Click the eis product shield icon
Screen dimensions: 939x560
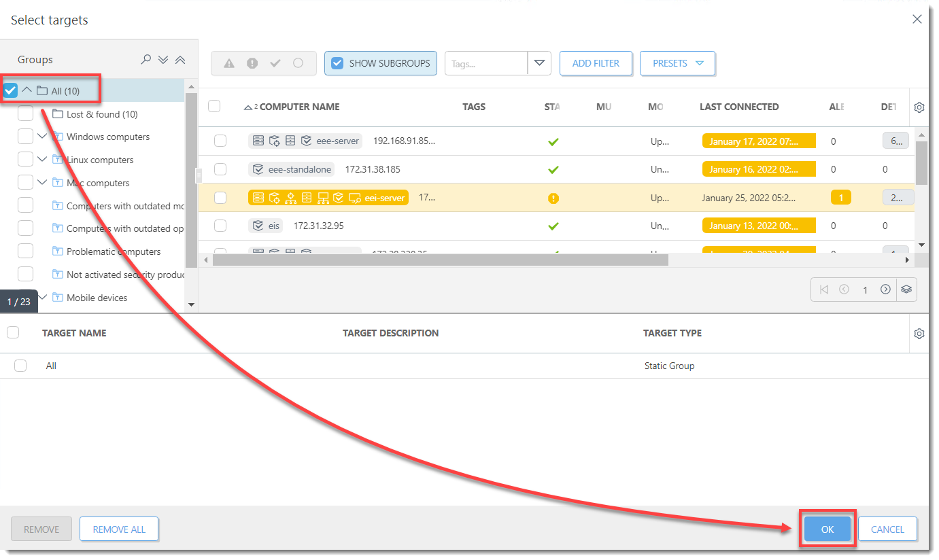(258, 226)
